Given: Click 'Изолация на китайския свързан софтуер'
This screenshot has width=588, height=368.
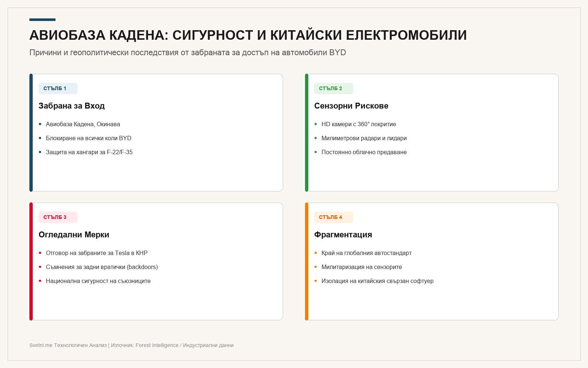Looking at the screenshot, I should (377, 281).
